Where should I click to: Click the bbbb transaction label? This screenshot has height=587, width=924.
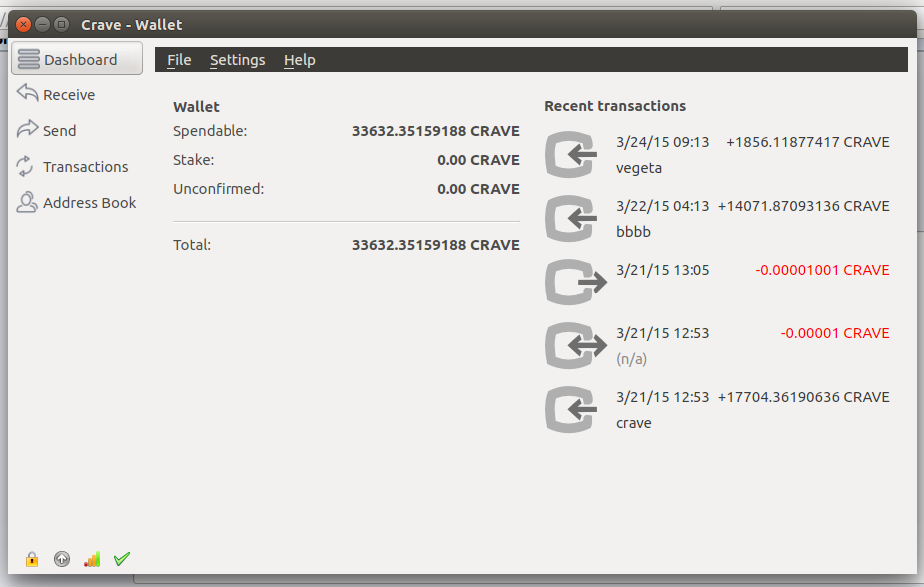[633, 231]
